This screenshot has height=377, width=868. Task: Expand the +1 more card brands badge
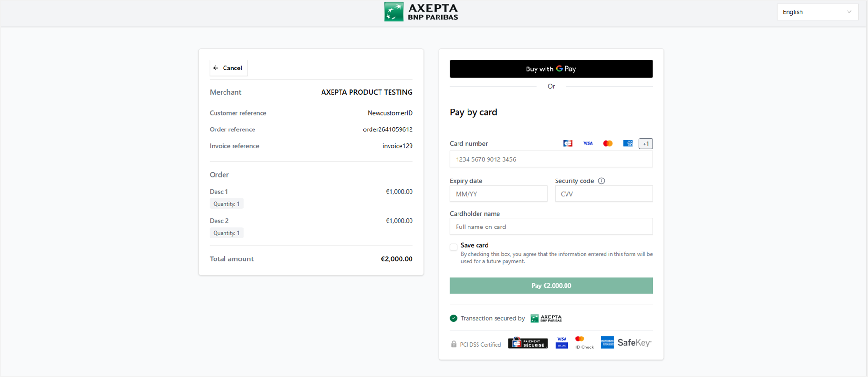coord(645,143)
